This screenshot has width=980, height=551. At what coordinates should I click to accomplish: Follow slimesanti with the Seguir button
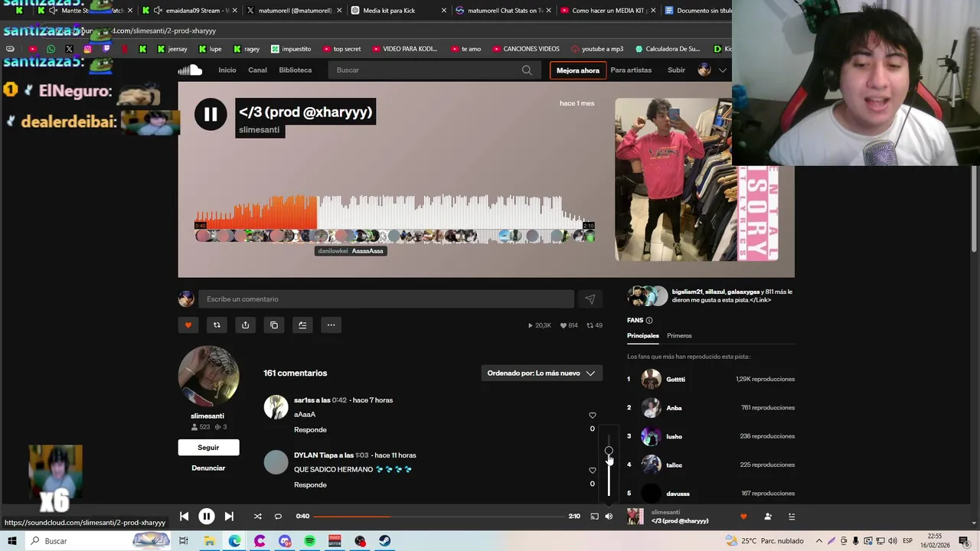(x=208, y=448)
